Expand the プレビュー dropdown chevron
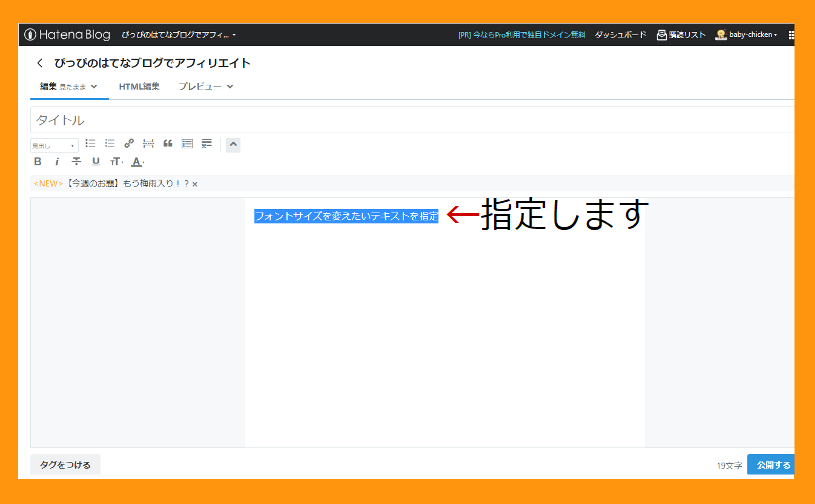 pyautogui.click(x=230, y=87)
